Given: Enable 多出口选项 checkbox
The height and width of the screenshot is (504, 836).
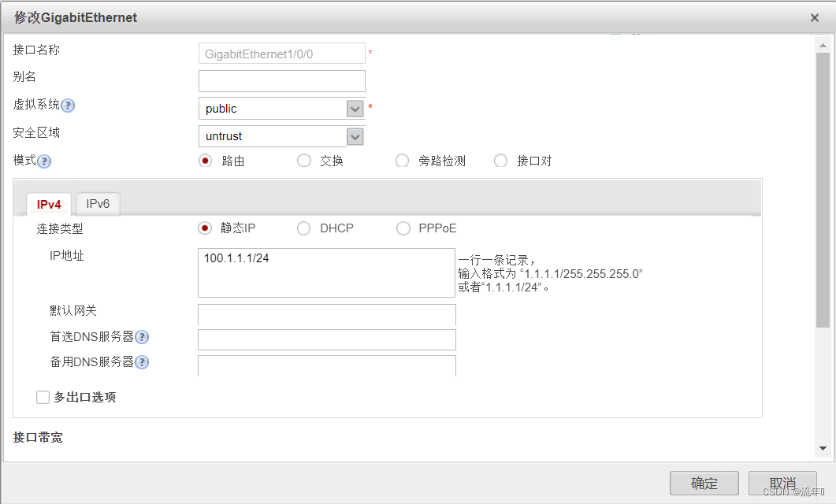Looking at the screenshot, I should 43,397.
